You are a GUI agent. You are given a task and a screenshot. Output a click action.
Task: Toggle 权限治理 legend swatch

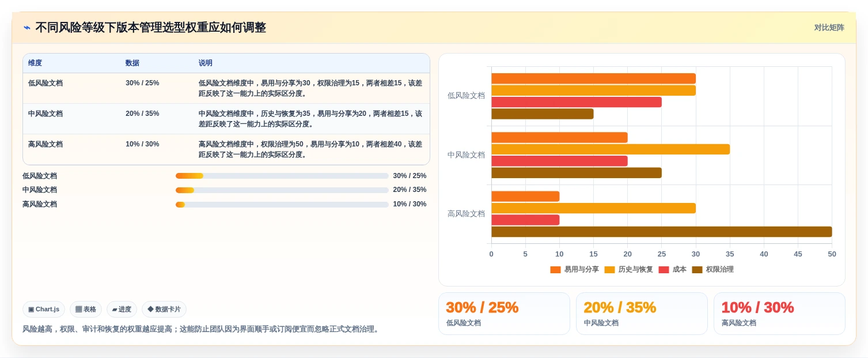click(697, 270)
